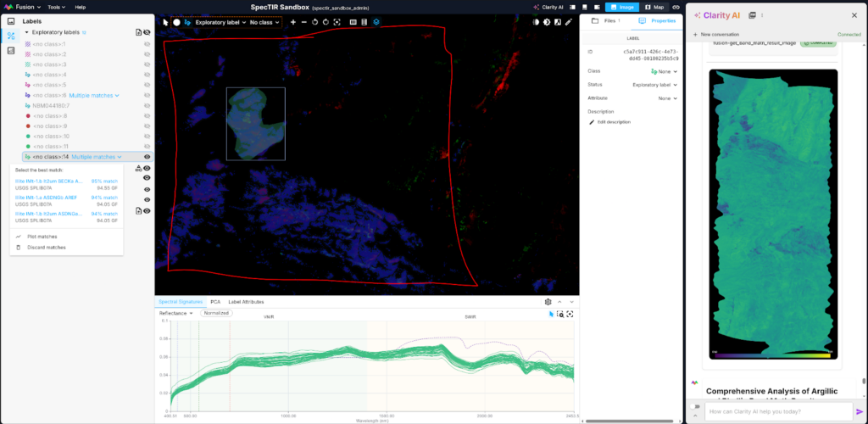Click Edit description link
Screen dimensions: 868x424
(612, 122)
